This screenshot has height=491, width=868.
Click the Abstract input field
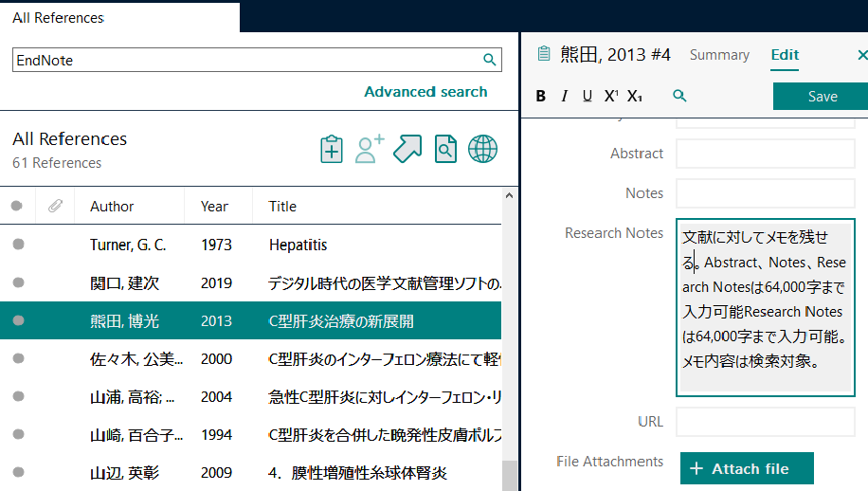(765, 154)
